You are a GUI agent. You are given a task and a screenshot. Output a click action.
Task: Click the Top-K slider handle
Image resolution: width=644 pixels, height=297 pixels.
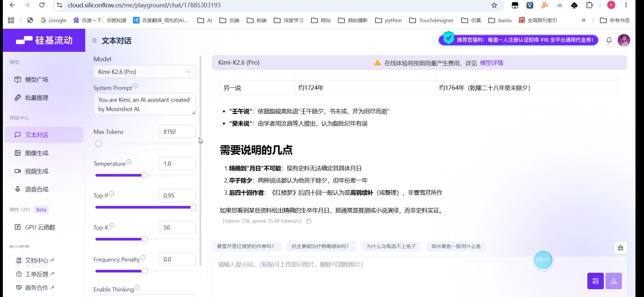tap(144, 239)
